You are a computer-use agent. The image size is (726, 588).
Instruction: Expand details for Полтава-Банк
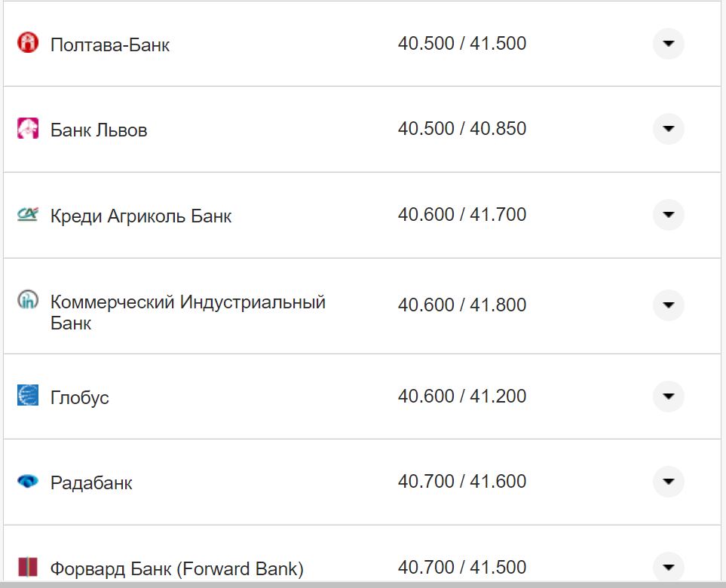tap(668, 44)
